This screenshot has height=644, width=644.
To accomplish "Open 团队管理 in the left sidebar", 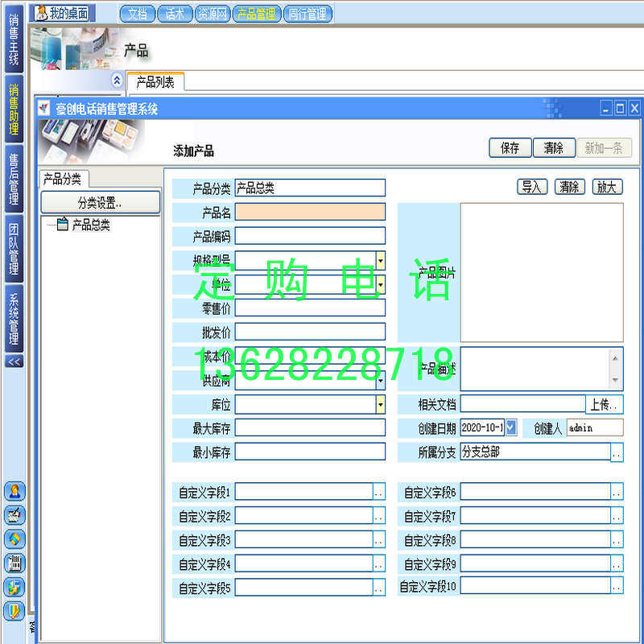I will (14, 249).
